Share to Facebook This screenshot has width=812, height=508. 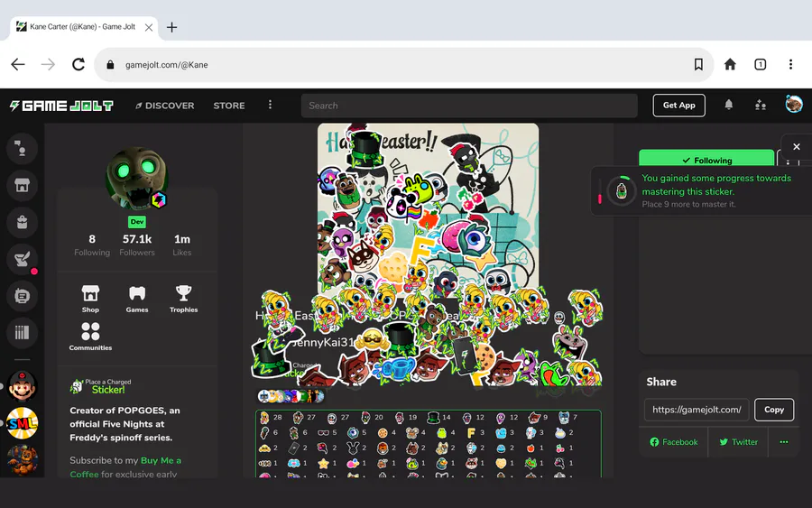(674, 442)
